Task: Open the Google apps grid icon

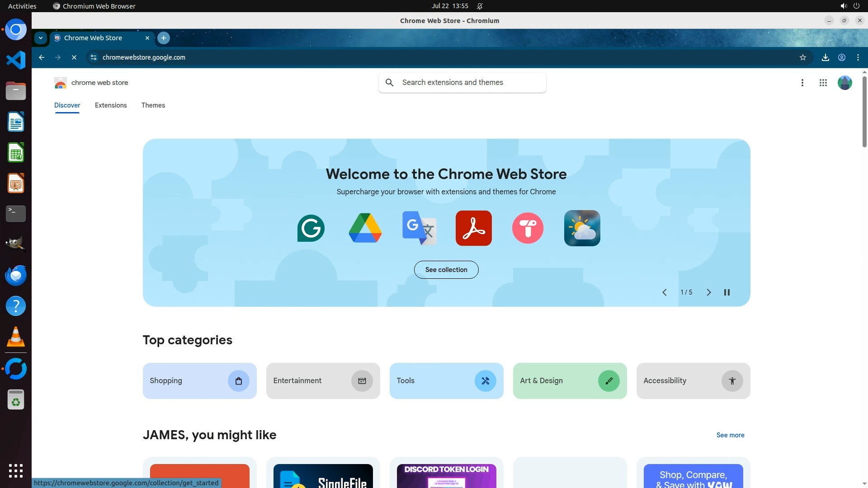Action: pyautogui.click(x=823, y=83)
